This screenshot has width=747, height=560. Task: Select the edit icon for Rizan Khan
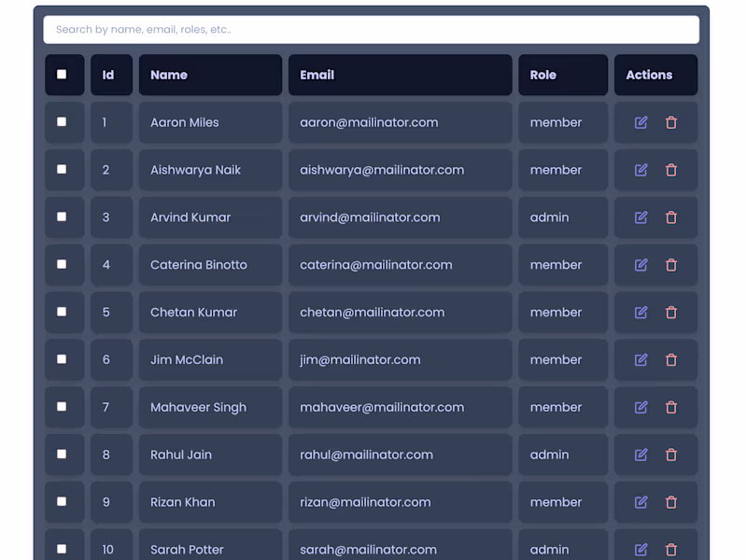pyautogui.click(x=641, y=502)
